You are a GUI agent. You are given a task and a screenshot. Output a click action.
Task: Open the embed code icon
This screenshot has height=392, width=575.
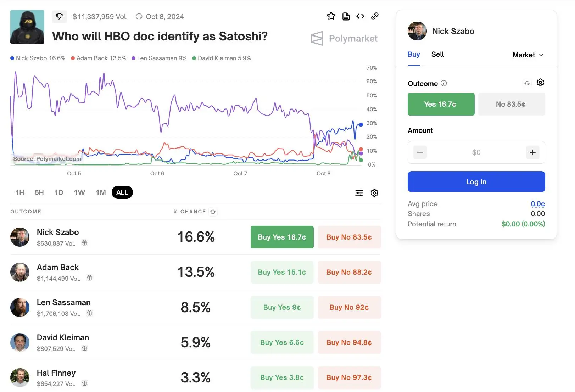360,16
